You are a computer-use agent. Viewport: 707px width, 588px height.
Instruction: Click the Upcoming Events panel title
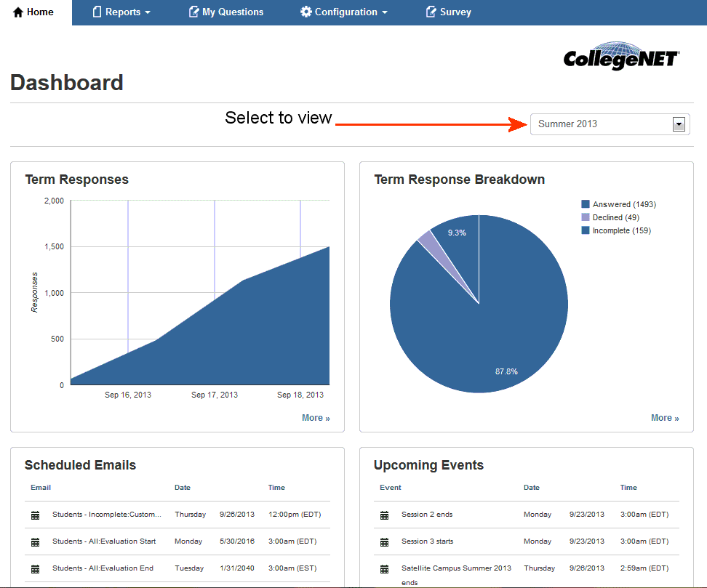pos(428,465)
